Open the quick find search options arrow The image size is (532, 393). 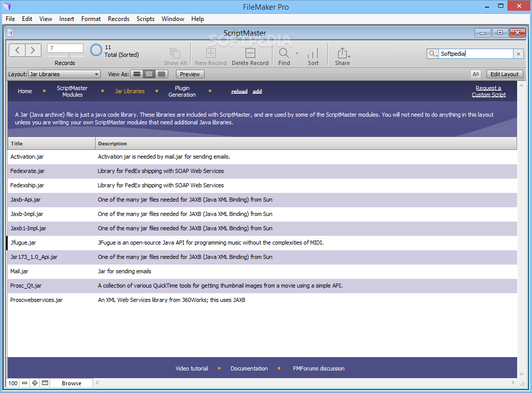coord(437,55)
